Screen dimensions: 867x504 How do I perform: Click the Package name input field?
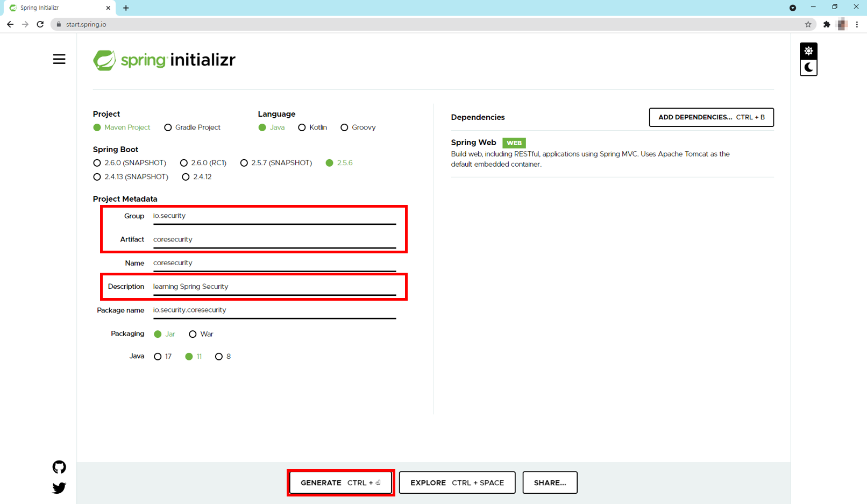point(274,310)
